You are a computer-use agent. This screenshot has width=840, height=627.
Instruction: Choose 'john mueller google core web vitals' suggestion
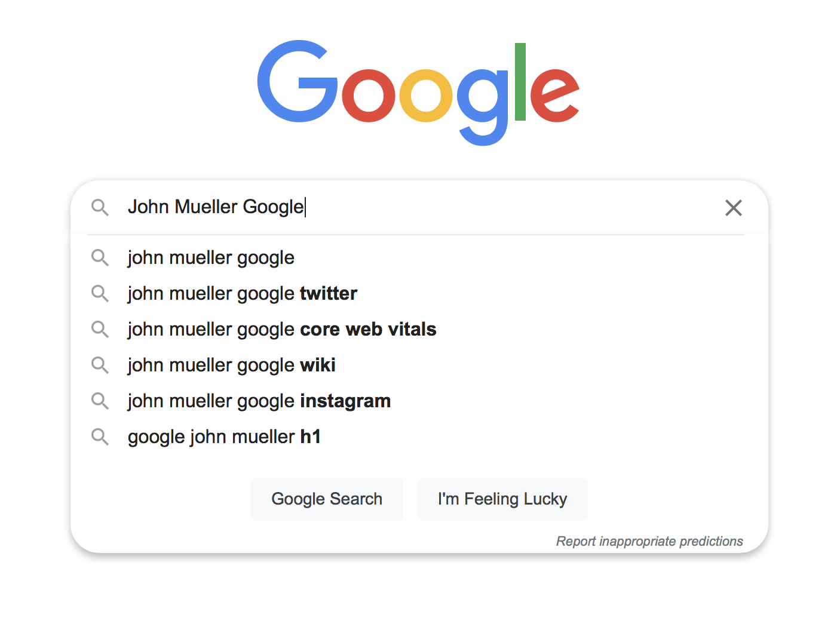[x=281, y=330]
